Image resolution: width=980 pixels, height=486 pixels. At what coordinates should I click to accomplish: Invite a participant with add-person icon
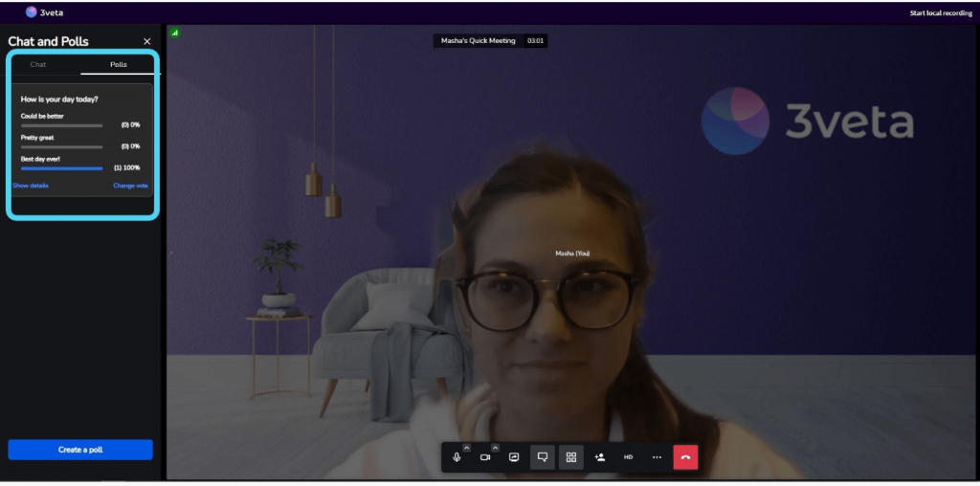599,457
